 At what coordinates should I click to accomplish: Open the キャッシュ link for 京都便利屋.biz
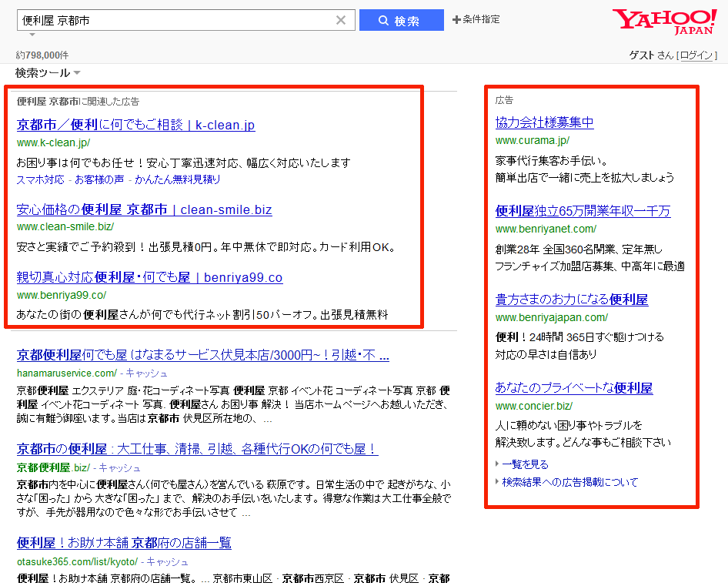click(x=119, y=467)
